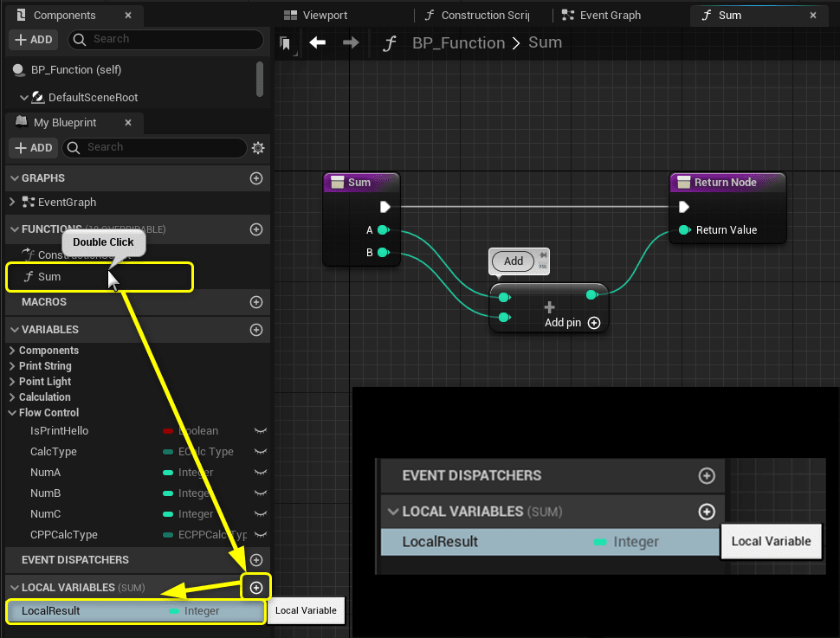
Task: Click the back navigation arrow in graph toolbar
Action: tap(319, 42)
